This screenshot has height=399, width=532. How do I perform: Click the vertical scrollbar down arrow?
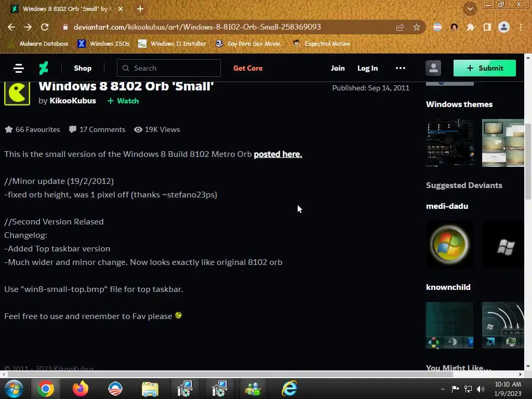(x=528, y=367)
